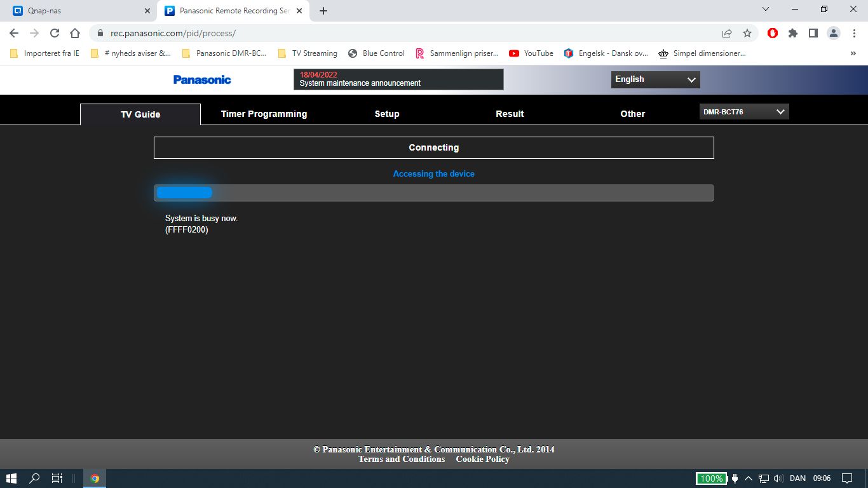
Task: Open the Chrome profile avatar
Action: coord(834,33)
